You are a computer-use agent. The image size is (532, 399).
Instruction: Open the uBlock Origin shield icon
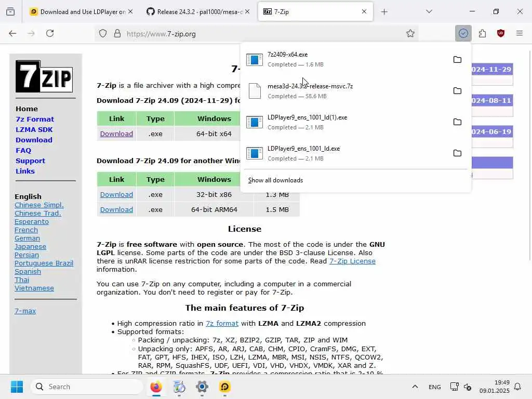(x=500, y=33)
